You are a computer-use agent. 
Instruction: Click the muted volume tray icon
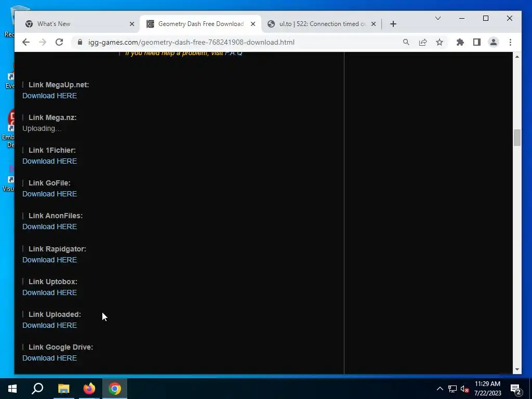point(464,389)
